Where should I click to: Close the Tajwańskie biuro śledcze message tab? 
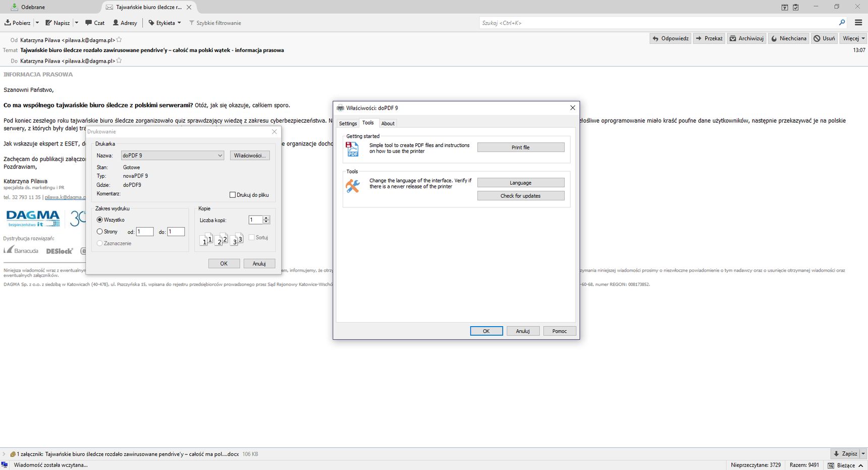coord(189,7)
